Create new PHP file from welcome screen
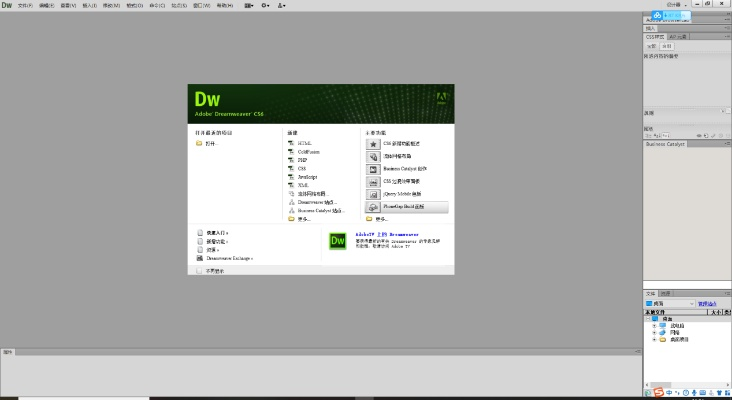 coord(302,160)
